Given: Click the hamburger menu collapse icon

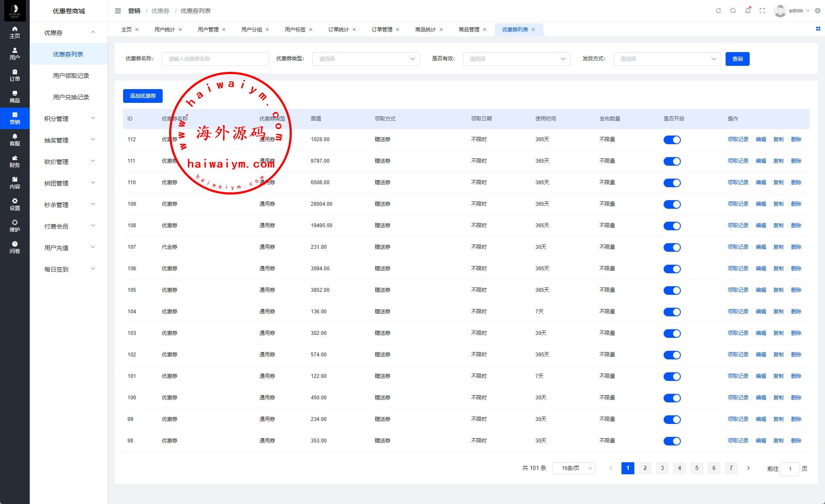Looking at the screenshot, I should click(118, 11).
